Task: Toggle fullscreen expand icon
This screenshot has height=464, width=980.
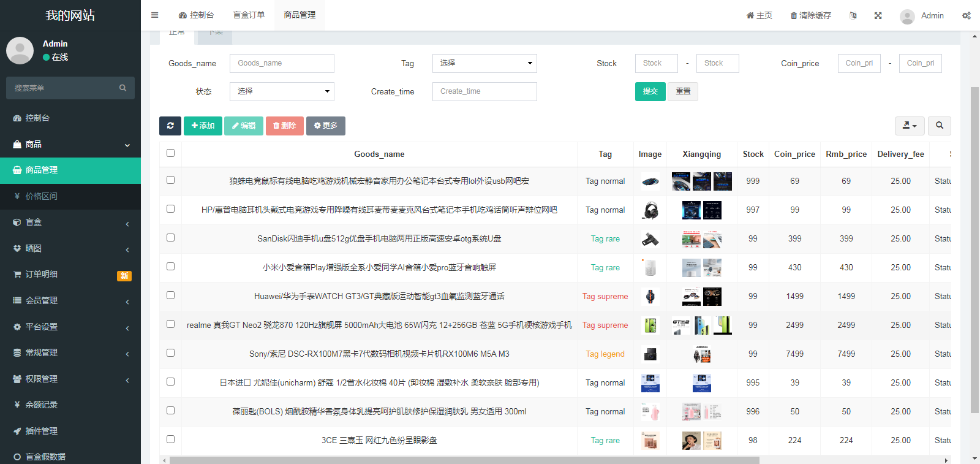Action: 878,15
